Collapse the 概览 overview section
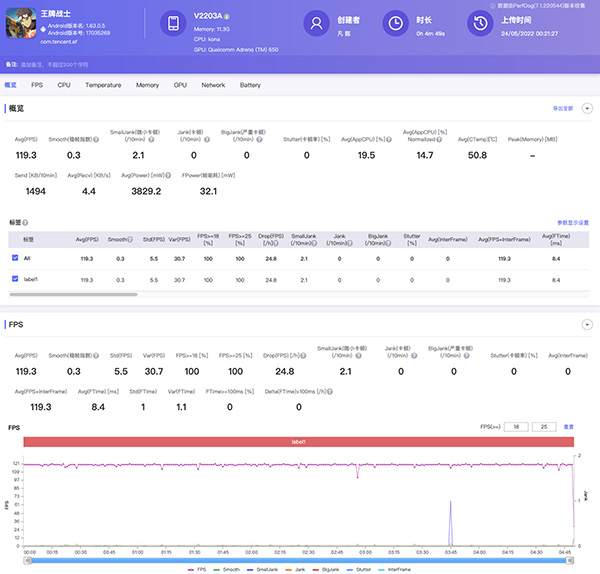Image resolution: width=600 pixels, height=574 pixels. (587, 107)
